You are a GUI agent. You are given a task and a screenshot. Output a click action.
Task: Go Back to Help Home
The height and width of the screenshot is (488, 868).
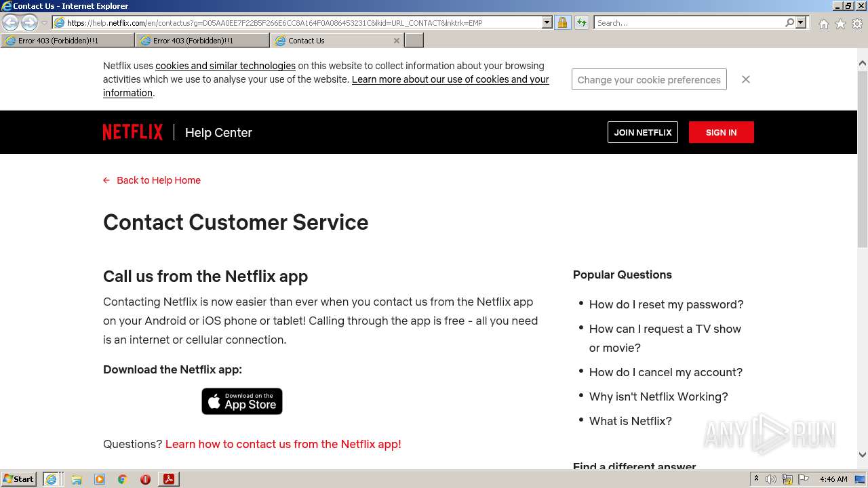point(152,180)
